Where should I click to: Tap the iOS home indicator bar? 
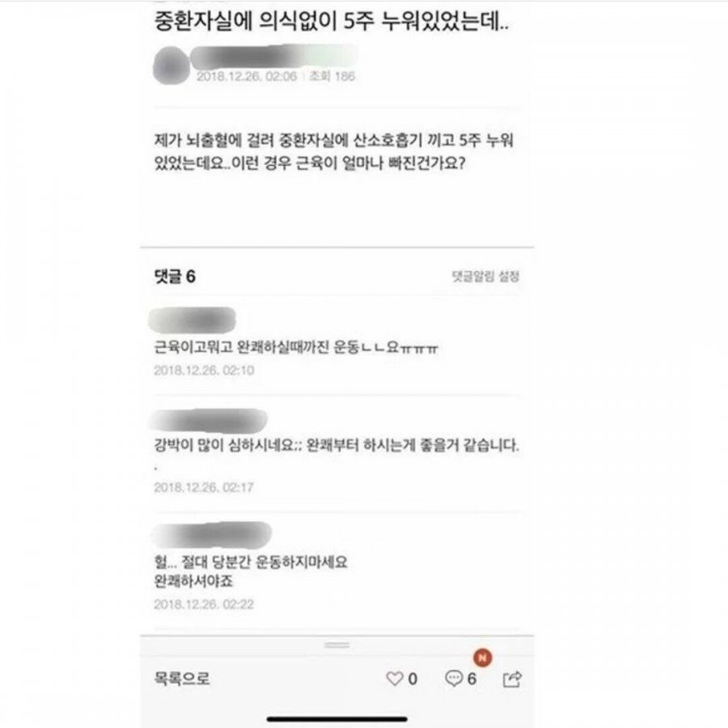pos(337,719)
